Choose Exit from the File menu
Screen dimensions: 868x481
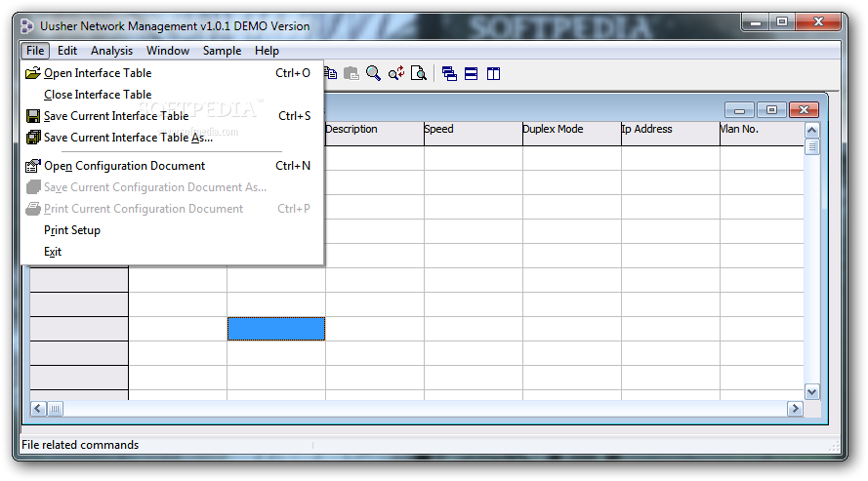[172, 252]
